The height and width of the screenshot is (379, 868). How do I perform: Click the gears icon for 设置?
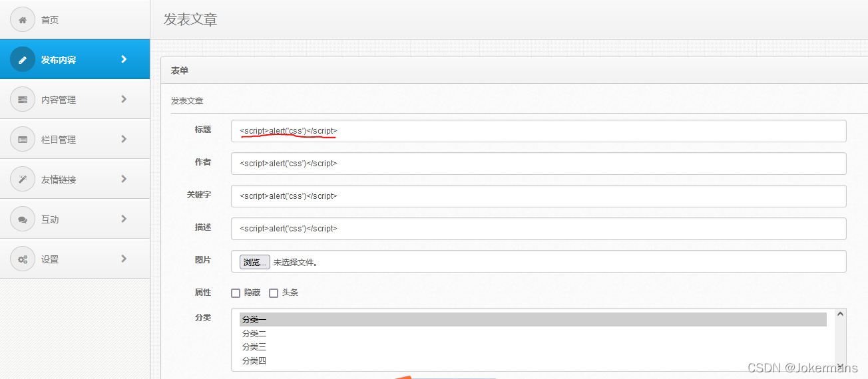pos(23,259)
